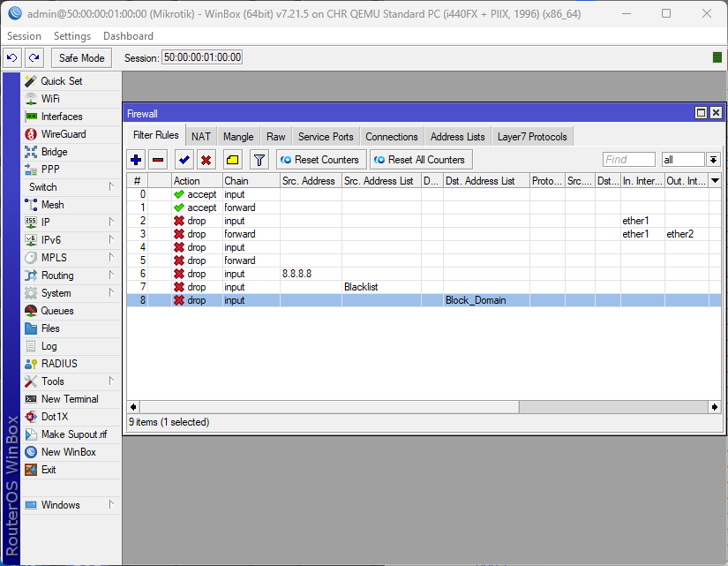
Task: Expand the Switch submenu
Action: point(71,187)
